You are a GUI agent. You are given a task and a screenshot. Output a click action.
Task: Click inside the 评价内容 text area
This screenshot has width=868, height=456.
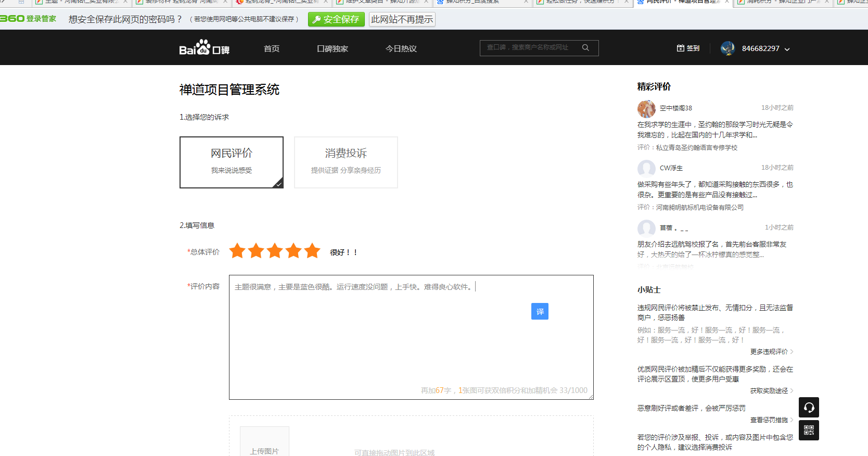[411, 337]
